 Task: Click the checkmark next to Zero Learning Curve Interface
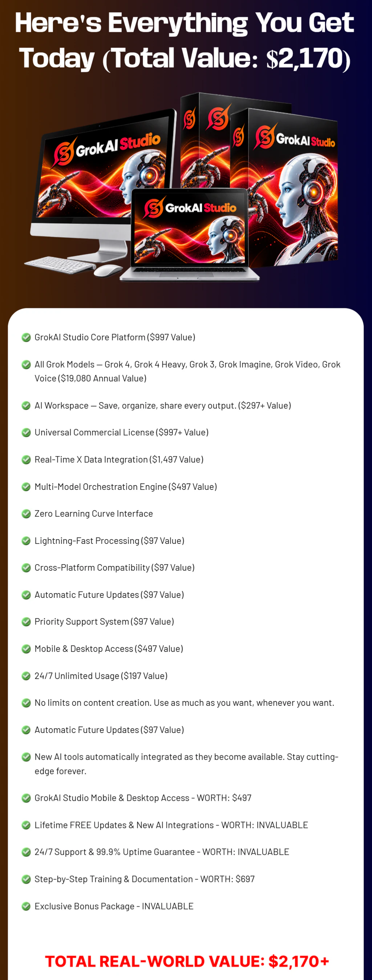[26, 514]
